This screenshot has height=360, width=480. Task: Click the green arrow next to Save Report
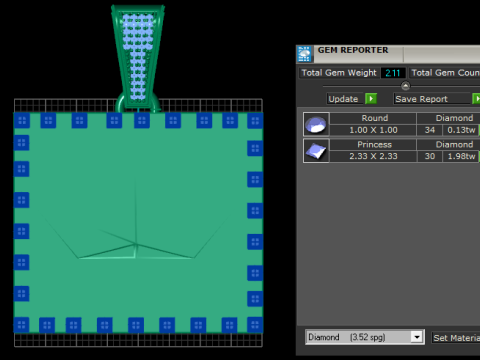tap(477, 99)
